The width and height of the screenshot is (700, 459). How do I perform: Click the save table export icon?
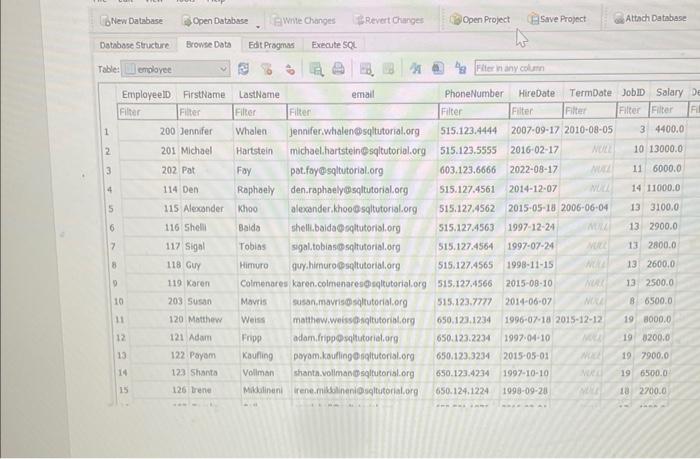coord(316,69)
